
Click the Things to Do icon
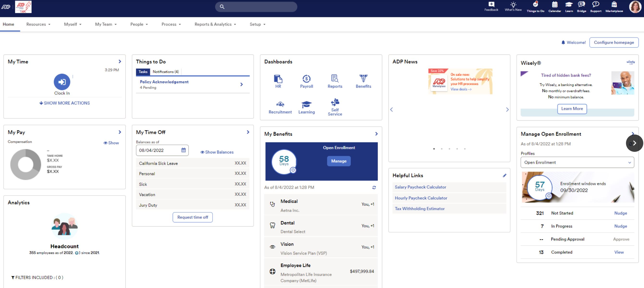(535, 7)
